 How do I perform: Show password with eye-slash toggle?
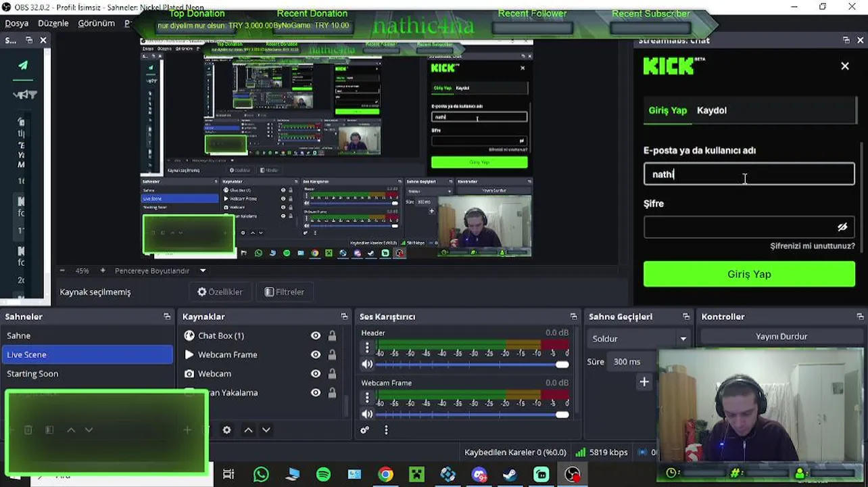point(842,227)
